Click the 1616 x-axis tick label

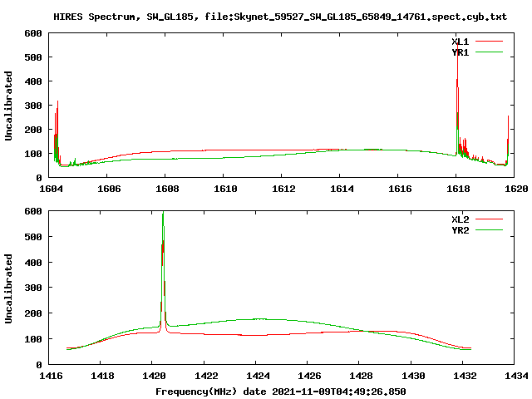click(x=400, y=189)
